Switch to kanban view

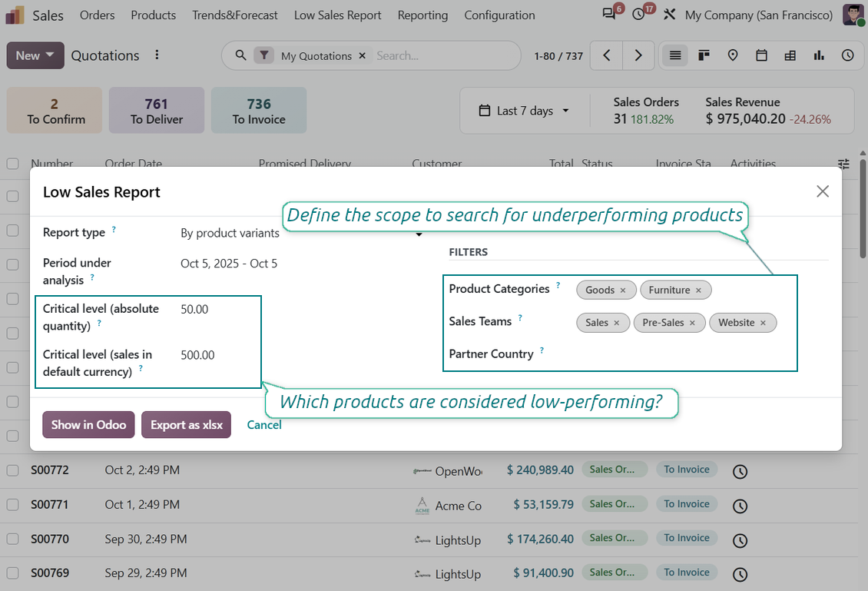click(x=704, y=55)
